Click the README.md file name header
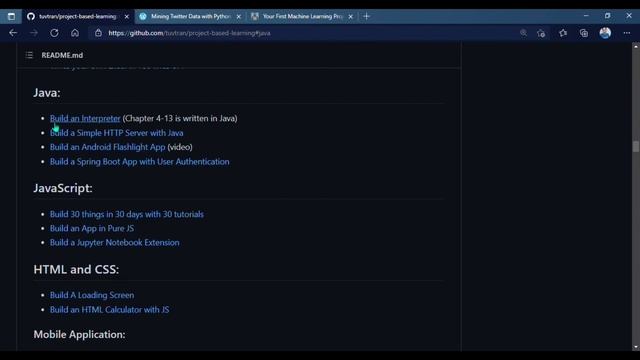This screenshot has height=360, width=640. 62,55
